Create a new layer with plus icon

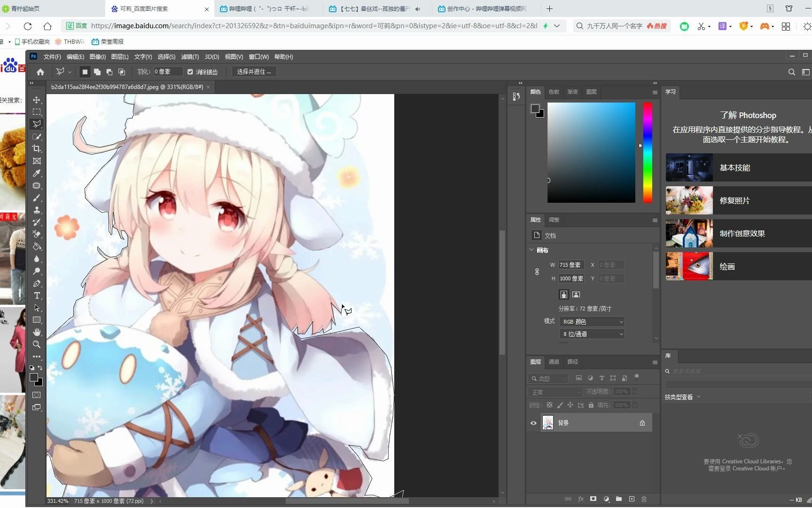[x=632, y=499]
